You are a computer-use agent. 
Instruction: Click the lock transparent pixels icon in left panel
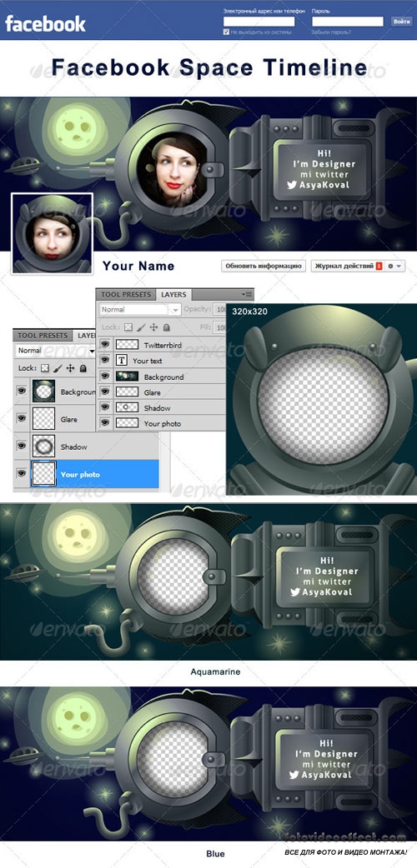coord(46,367)
